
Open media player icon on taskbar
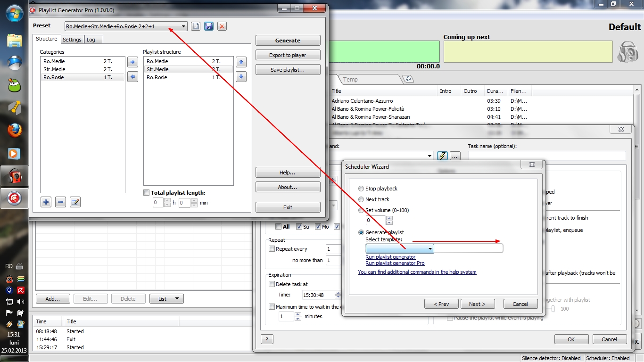pos(15,153)
